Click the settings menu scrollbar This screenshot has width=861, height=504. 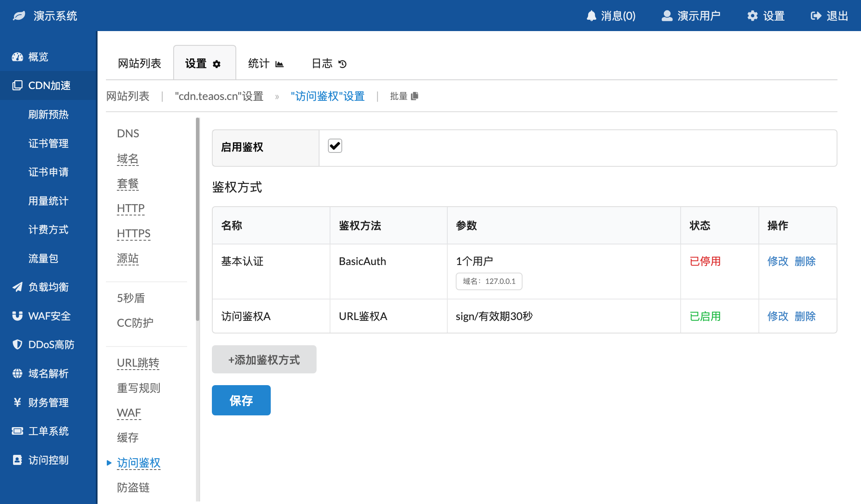pyautogui.click(x=198, y=218)
